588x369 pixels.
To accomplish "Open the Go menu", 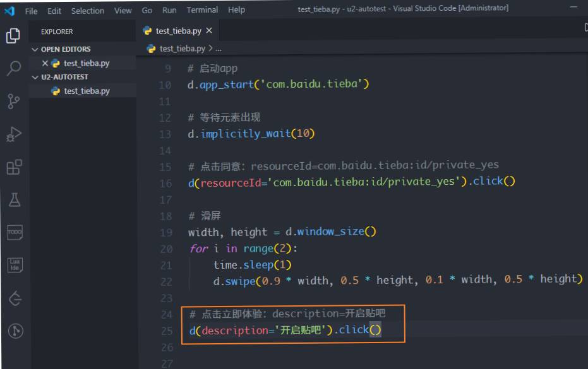I will 147,11.
